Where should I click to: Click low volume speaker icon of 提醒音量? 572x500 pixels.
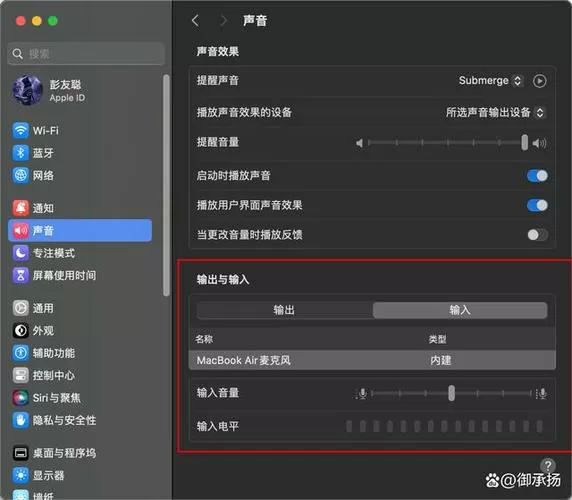pos(360,143)
